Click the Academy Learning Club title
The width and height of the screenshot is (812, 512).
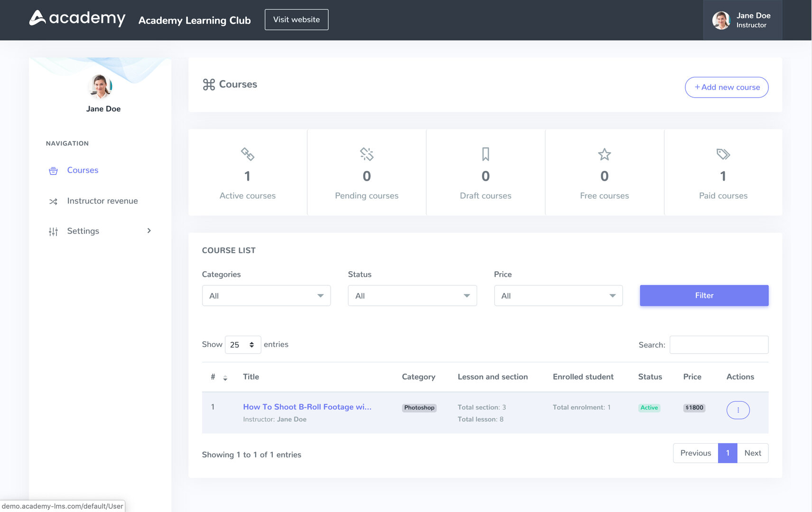[194, 20]
